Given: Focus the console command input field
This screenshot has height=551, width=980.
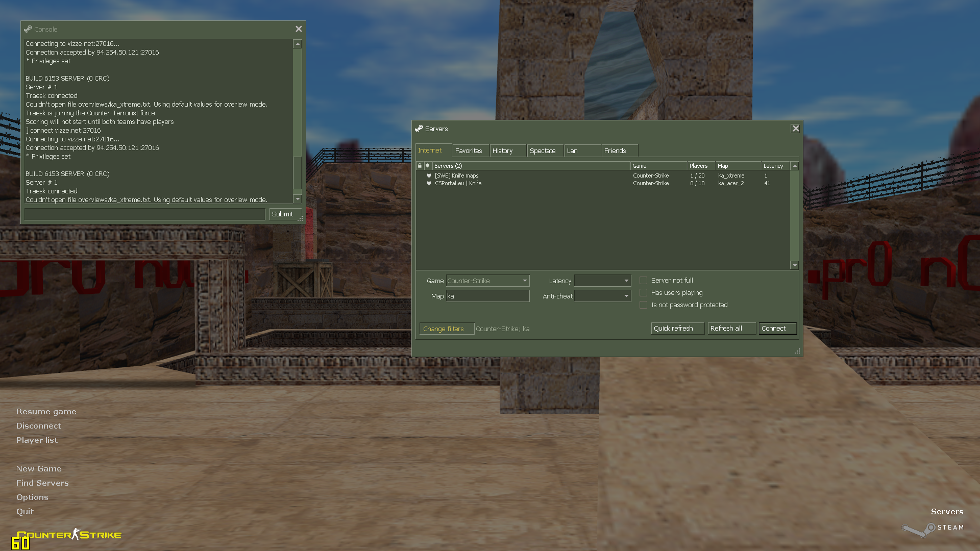Looking at the screenshot, I should (145, 214).
